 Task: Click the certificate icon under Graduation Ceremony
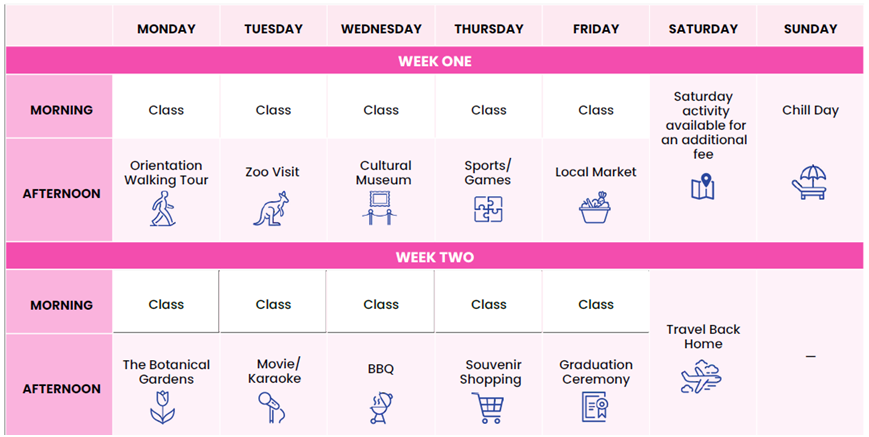coord(595,407)
